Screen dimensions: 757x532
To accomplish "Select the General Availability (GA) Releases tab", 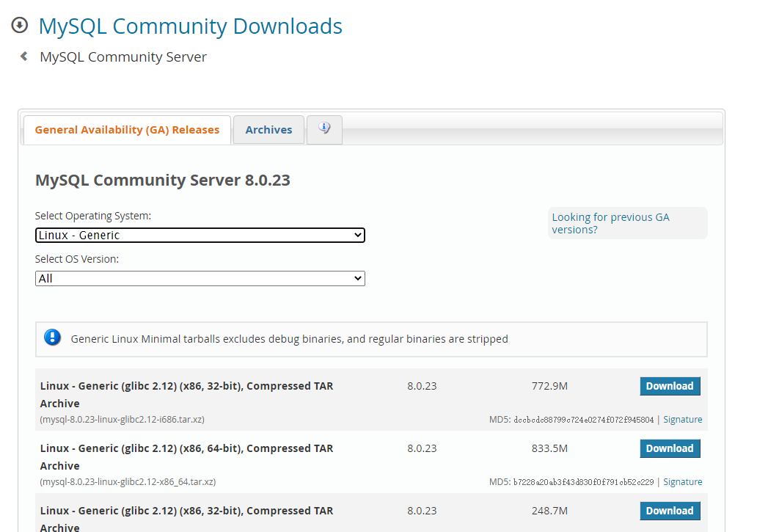I will [127, 130].
